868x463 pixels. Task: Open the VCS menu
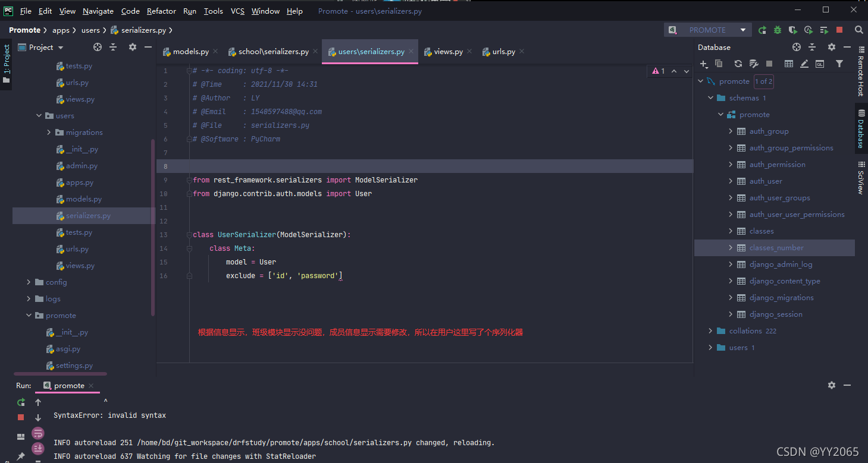click(237, 11)
